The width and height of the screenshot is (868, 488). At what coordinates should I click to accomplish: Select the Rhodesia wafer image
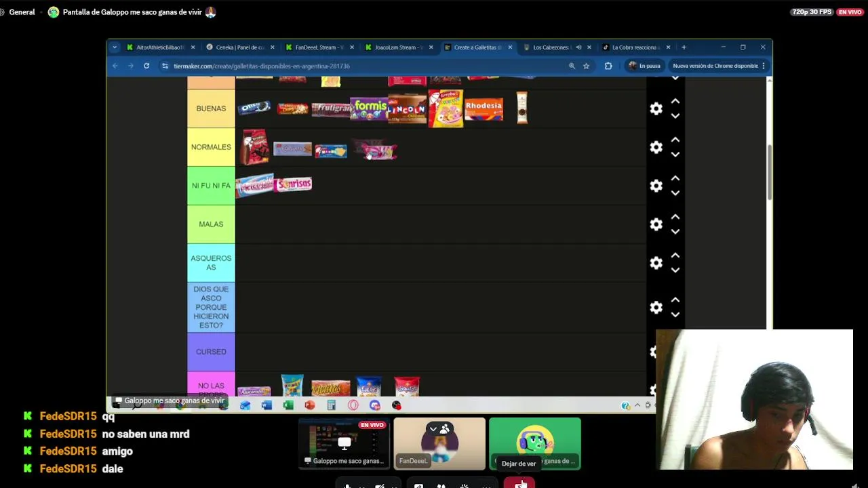click(x=484, y=108)
